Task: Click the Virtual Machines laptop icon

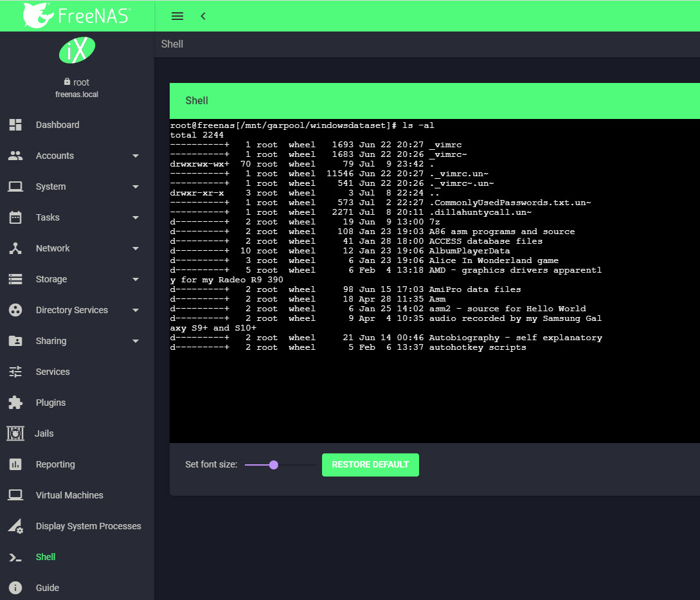Action: click(x=15, y=495)
